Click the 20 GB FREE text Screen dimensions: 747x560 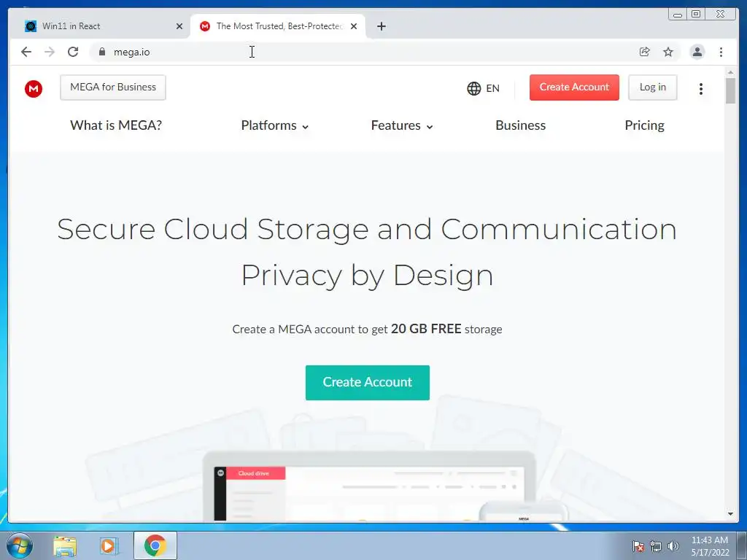(426, 329)
